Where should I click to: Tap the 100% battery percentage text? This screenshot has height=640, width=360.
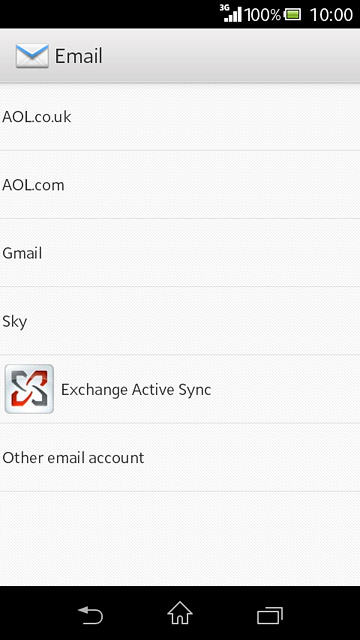262,15
